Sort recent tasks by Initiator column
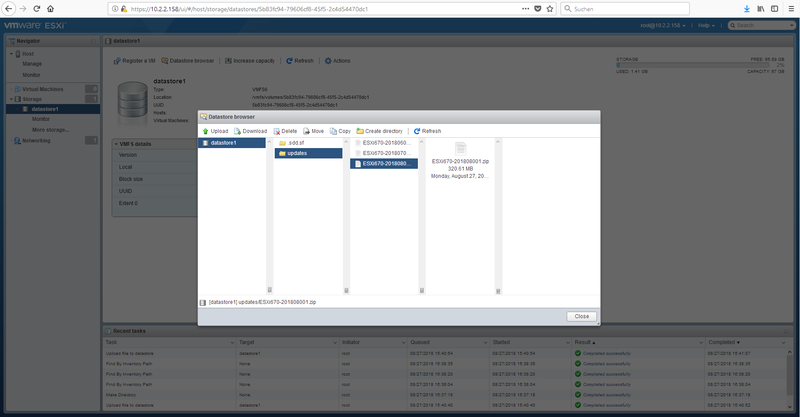This screenshot has width=800, height=417. 351,342
